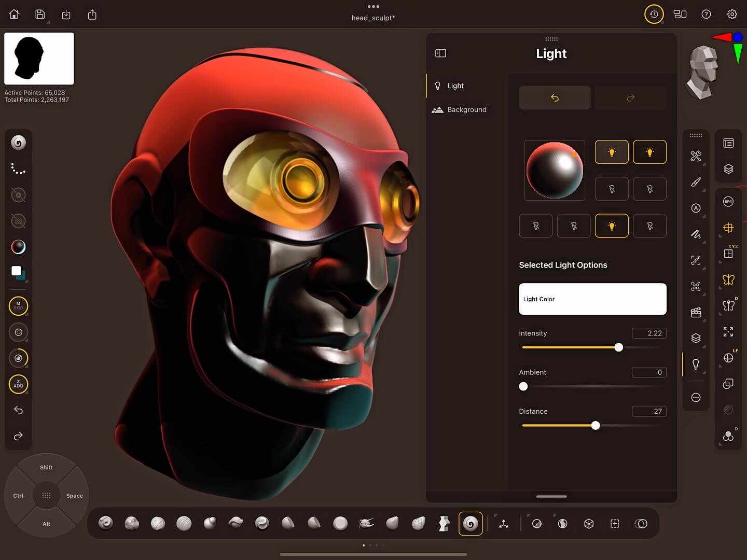Toggle the Light panel sidebar icon

click(440, 53)
